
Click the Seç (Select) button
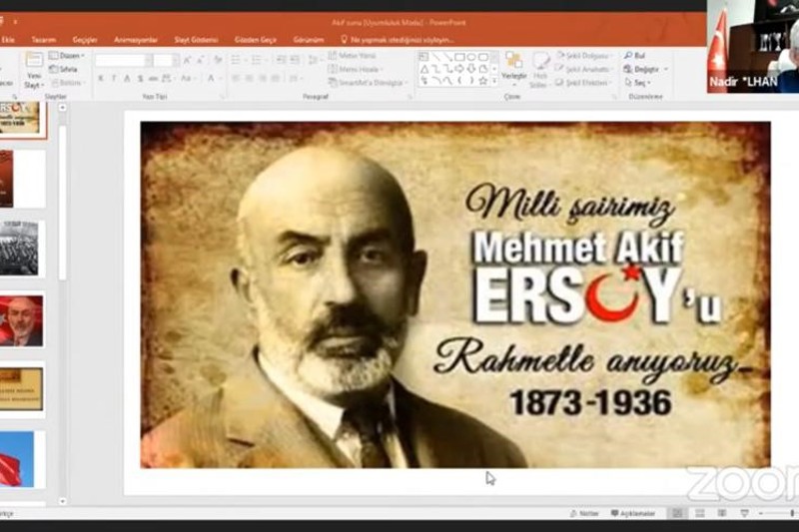coord(639,83)
